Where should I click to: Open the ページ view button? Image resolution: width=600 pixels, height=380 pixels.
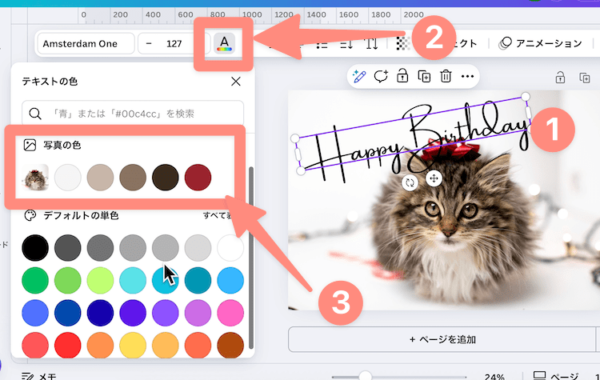pyautogui.click(x=556, y=376)
